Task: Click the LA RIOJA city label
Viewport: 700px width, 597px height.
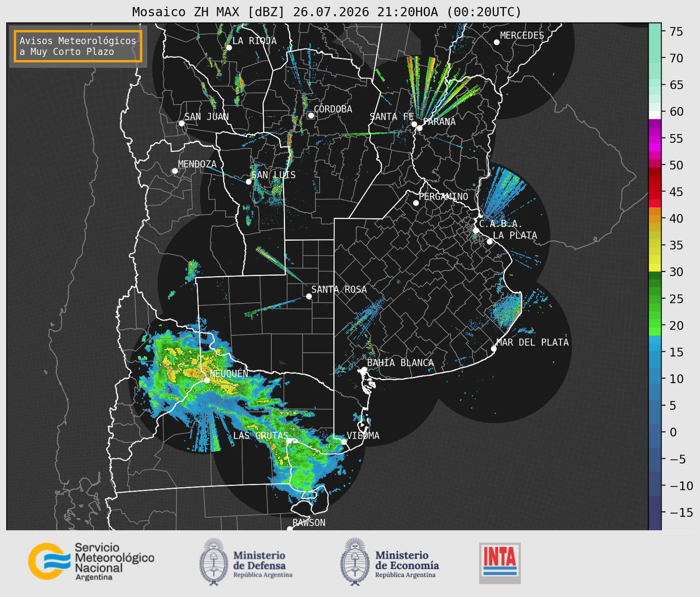Action: (254, 41)
